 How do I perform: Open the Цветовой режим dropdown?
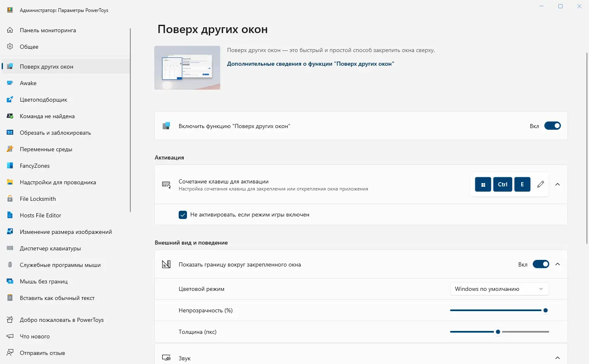499,289
